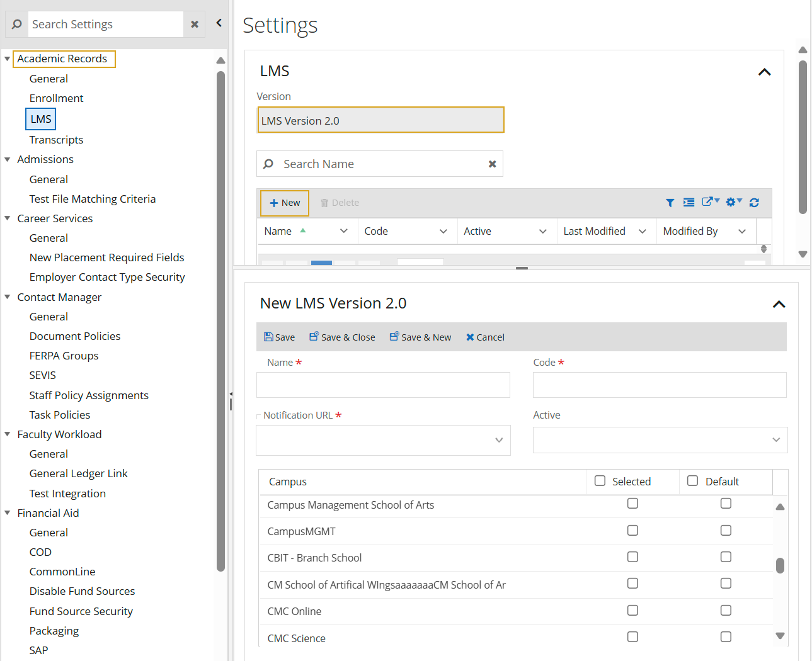
Task: Check Default for CBIT - Branch School
Action: pos(726,557)
